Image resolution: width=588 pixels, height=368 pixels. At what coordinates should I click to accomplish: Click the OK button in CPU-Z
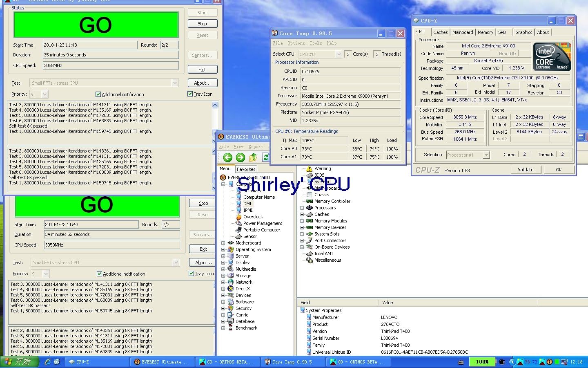click(x=559, y=170)
